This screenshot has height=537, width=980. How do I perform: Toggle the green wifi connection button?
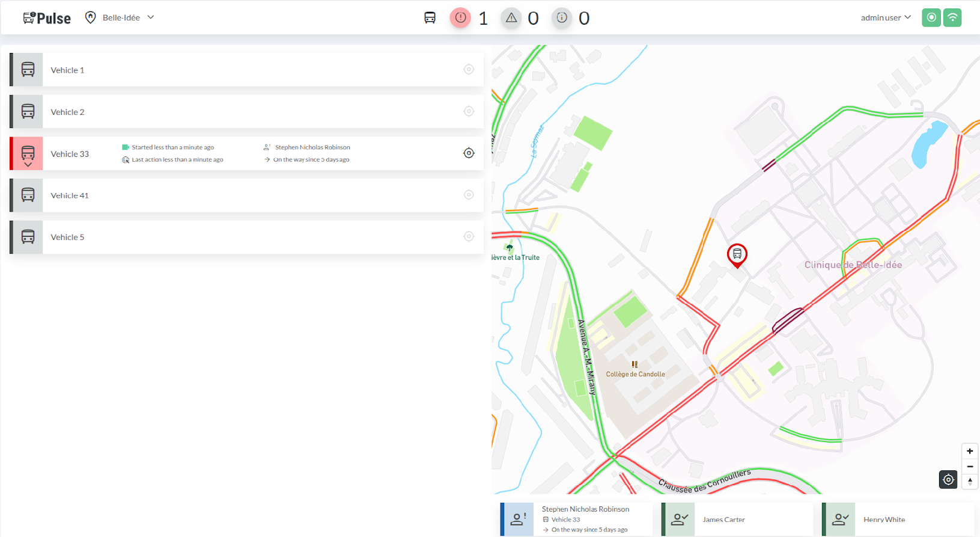tap(952, 17)
